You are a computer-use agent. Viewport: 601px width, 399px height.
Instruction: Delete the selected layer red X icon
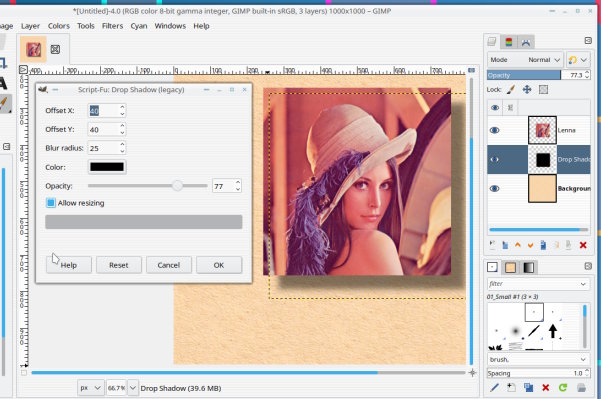583,245
